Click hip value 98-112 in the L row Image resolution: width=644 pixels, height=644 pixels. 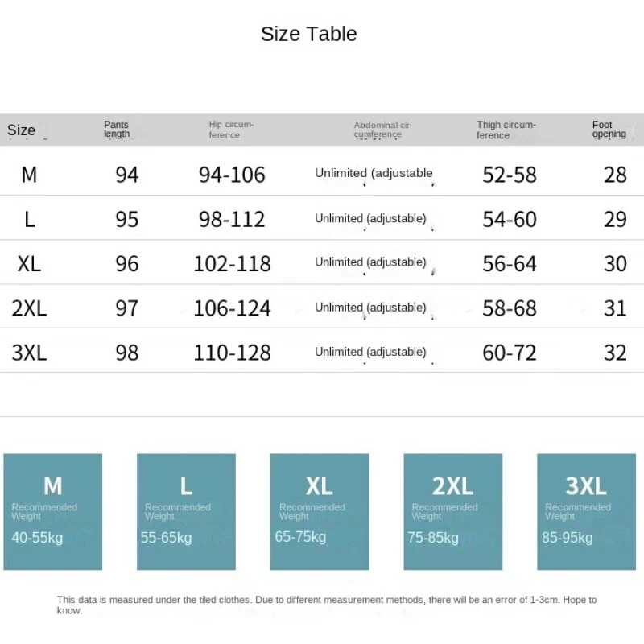coord(232,219)
